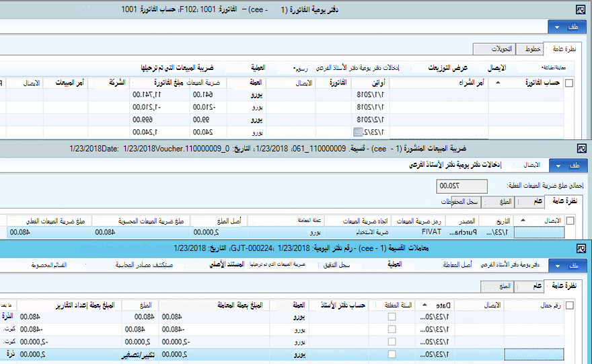Image resolution: width=592 pixels, height=364 pixels.
Task: Click الإيصال button in Posted sales tax toolbar
Action: pos(531,165)
